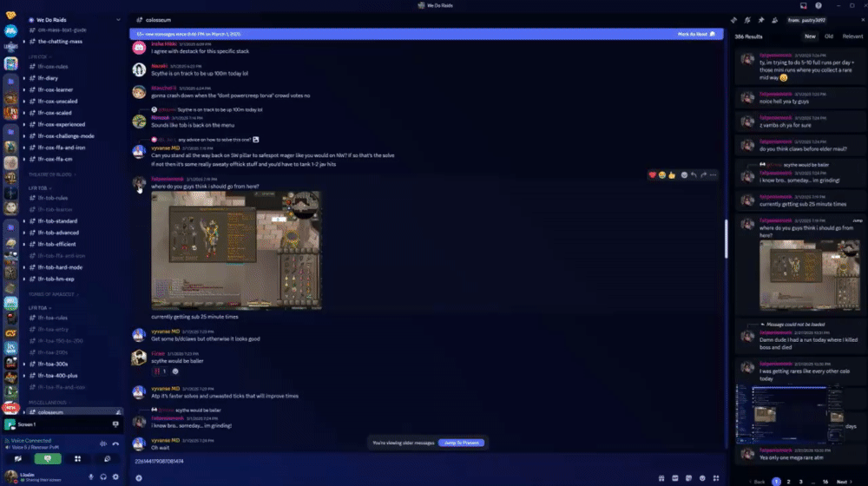
Task: Toggle the green screen share button
Action: click(48, 459)
